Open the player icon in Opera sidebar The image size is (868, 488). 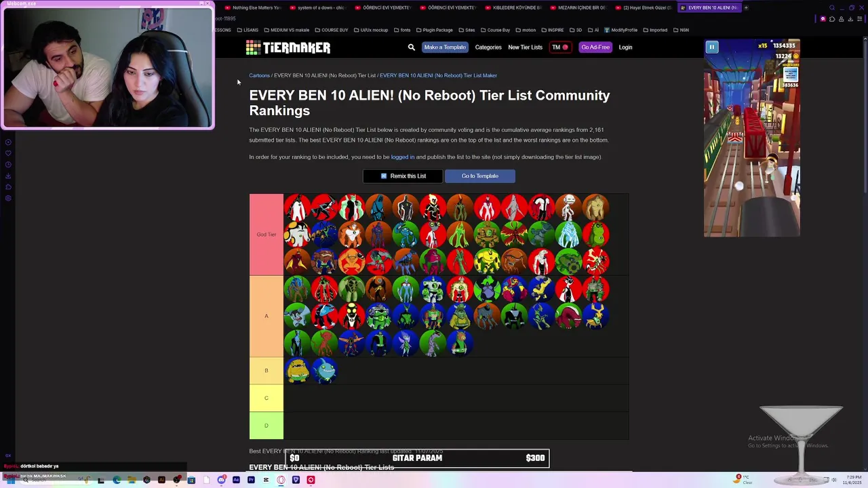tap(8, 142)
